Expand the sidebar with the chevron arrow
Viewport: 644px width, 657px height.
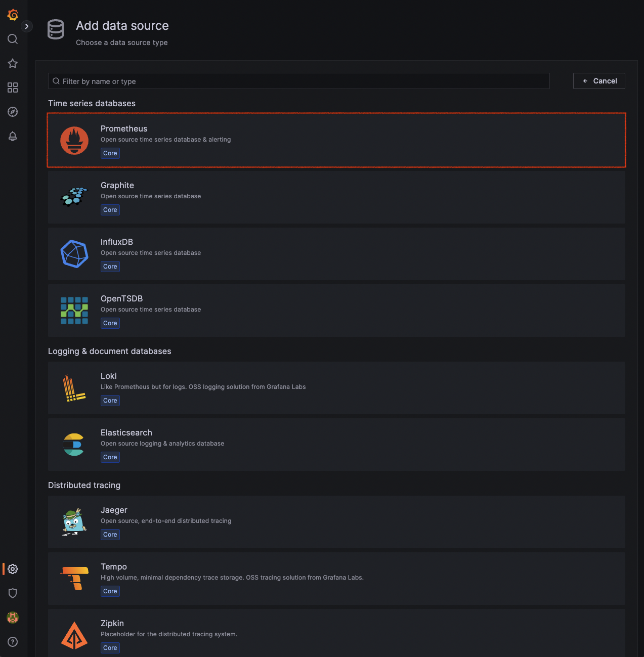(26, 26)
